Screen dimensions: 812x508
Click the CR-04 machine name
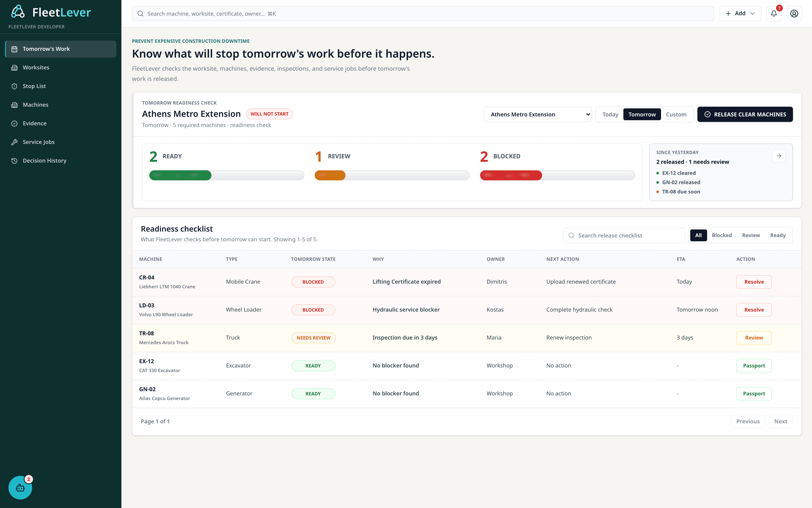pyautogui.click(x=147, y=277)
